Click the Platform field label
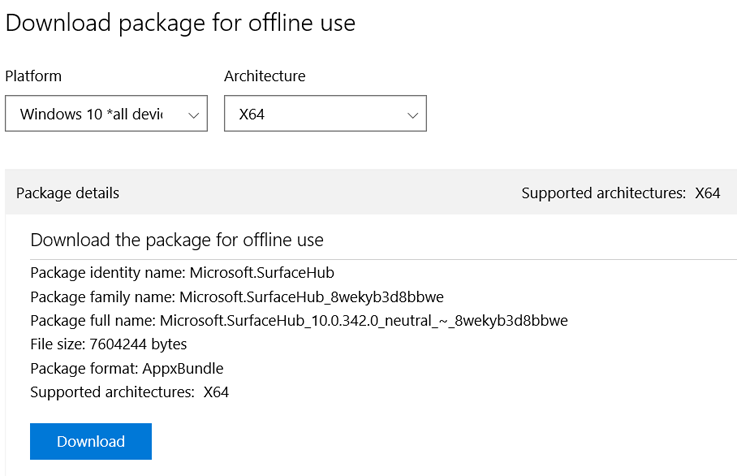 (x=33, y=76)
